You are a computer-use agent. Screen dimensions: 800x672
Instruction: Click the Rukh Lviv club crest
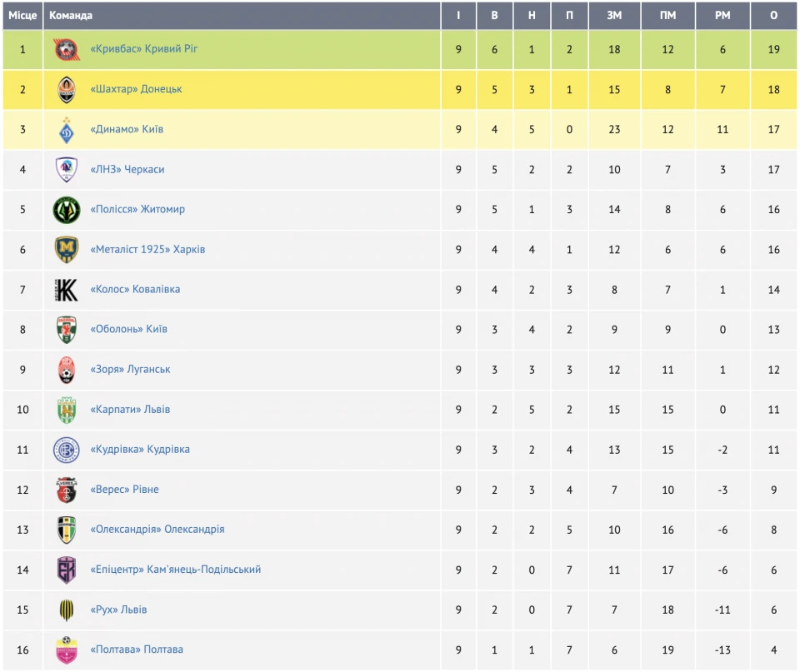pyautogui.click(x=67, y=610)
